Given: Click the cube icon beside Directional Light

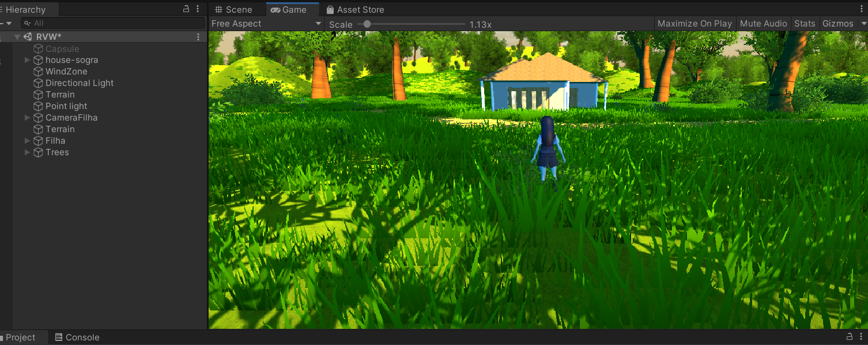Looking at the screenshot, I should pyautogui.click(x=39, y=83).
